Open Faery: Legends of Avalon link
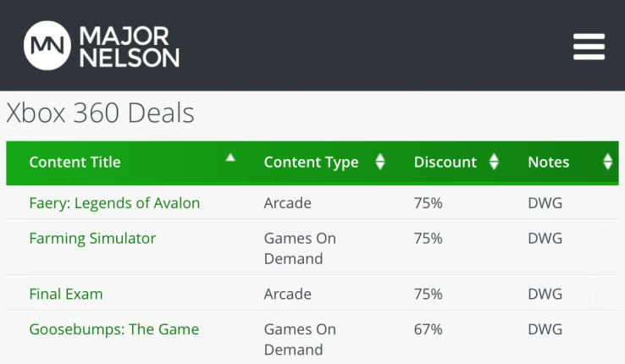Image resolution: width=625 pixels, height=364 pixels. point(114,203)
